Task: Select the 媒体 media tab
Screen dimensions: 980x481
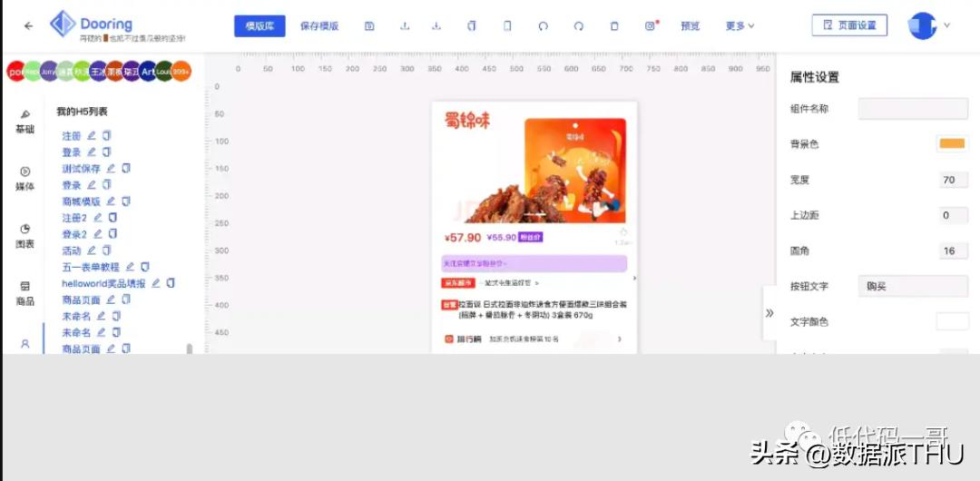Action: click(25, 179)
